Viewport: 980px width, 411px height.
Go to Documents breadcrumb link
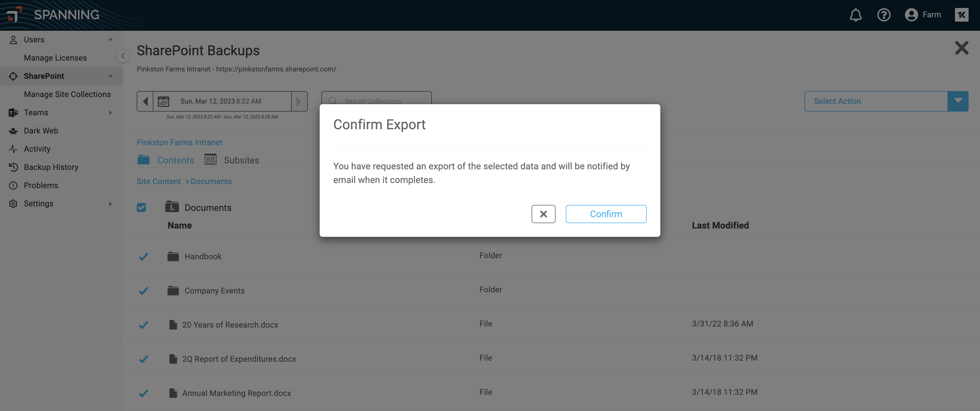click(211, 181)
